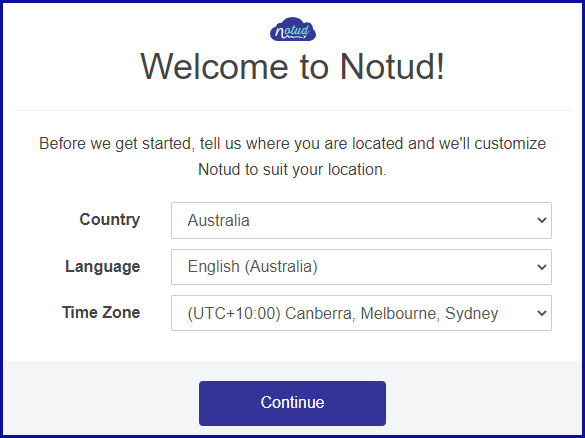Click the chevron arrow in Time Zone field

pyautogui.click(x=542, y=313)
